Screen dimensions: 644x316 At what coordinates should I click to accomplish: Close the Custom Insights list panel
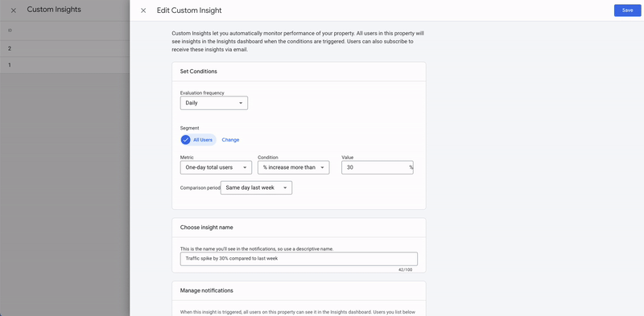click(x=14, y=10)
